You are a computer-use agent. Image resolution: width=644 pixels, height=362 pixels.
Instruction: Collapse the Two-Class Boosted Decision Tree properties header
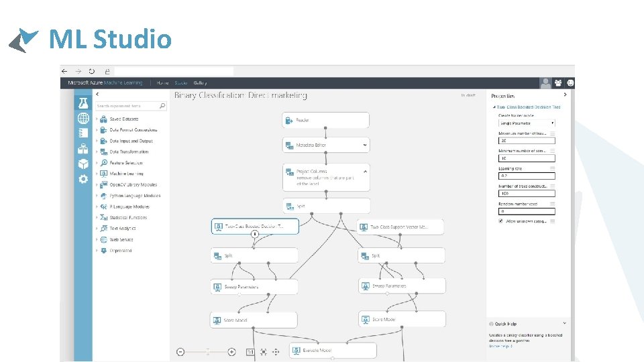click(x=494, y=107)
